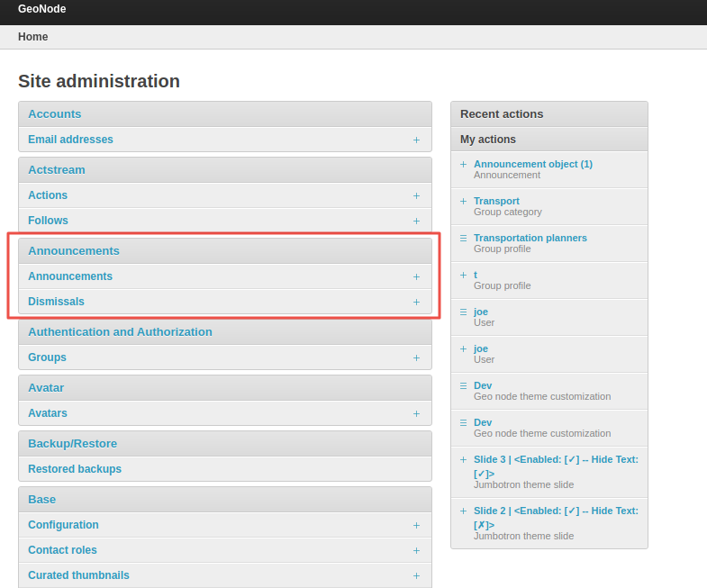707x588 pixels.
Task: Click the plus icon beside Email addresses
Action: (416, 140)
